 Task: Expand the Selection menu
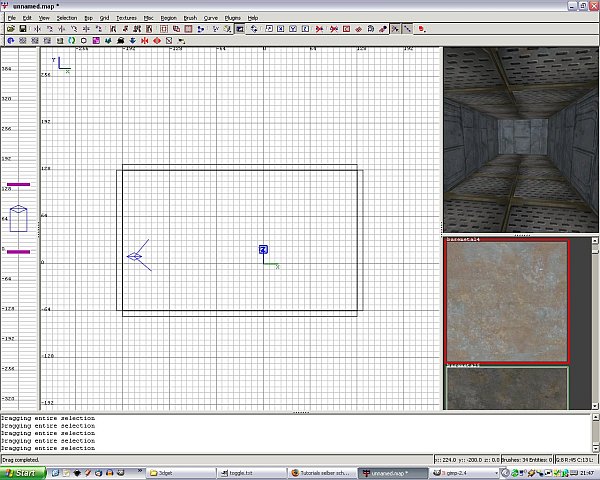(x=66, y=18)
